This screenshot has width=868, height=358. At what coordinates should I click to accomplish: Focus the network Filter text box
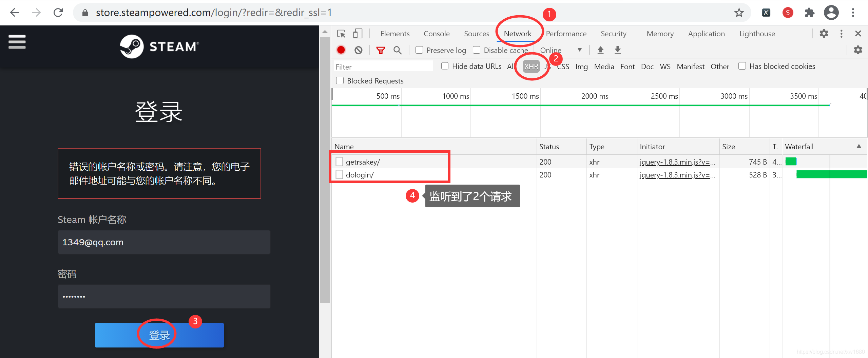[383, 67]
